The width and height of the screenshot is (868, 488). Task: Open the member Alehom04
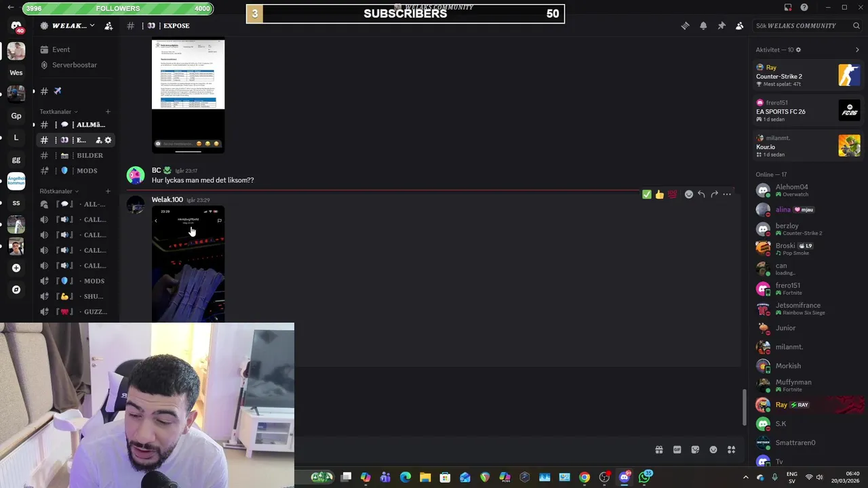(x=808, y=190)
